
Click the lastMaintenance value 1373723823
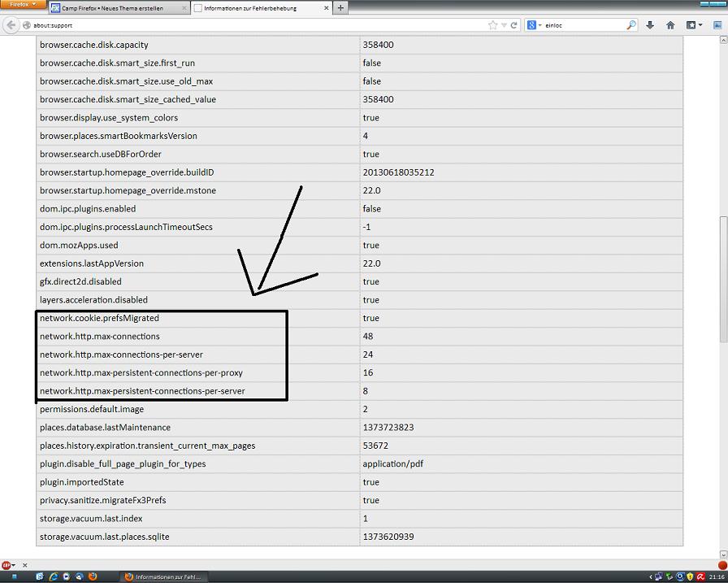point(388,427)
